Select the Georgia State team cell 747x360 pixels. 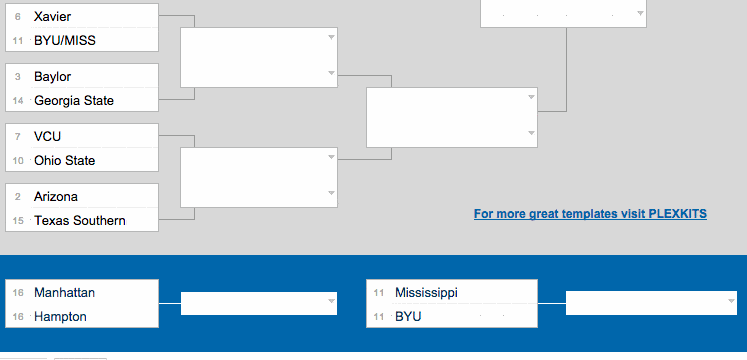tap(82, 100)
